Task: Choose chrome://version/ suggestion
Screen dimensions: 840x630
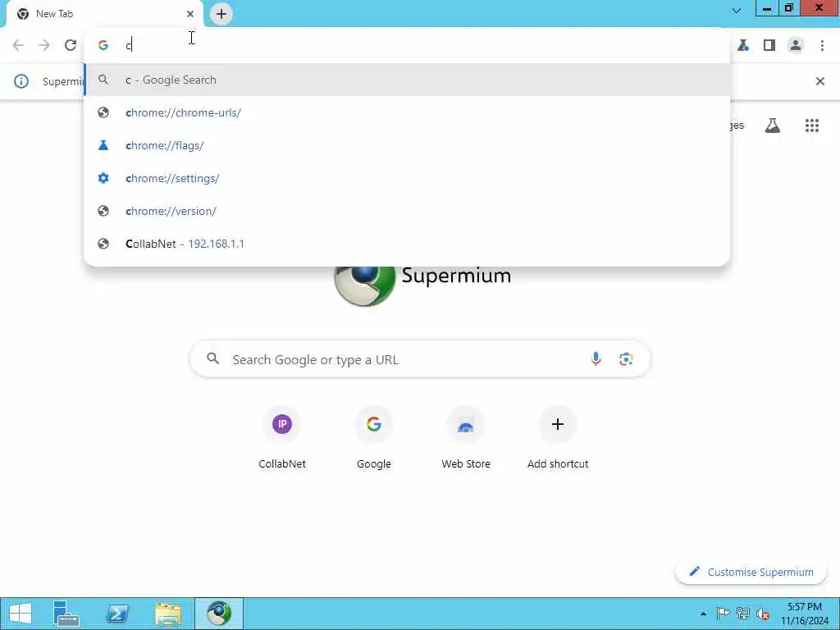Action: [x=407, y=211]
